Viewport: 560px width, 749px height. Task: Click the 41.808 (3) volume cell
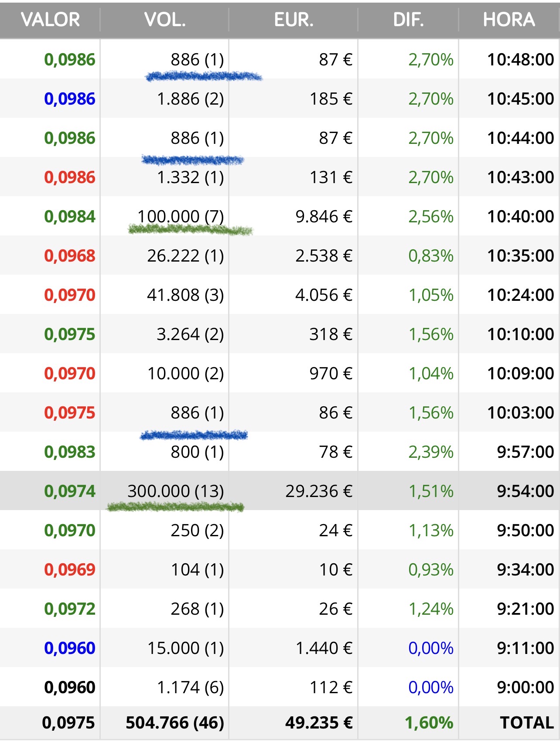(x=185, y=295)
